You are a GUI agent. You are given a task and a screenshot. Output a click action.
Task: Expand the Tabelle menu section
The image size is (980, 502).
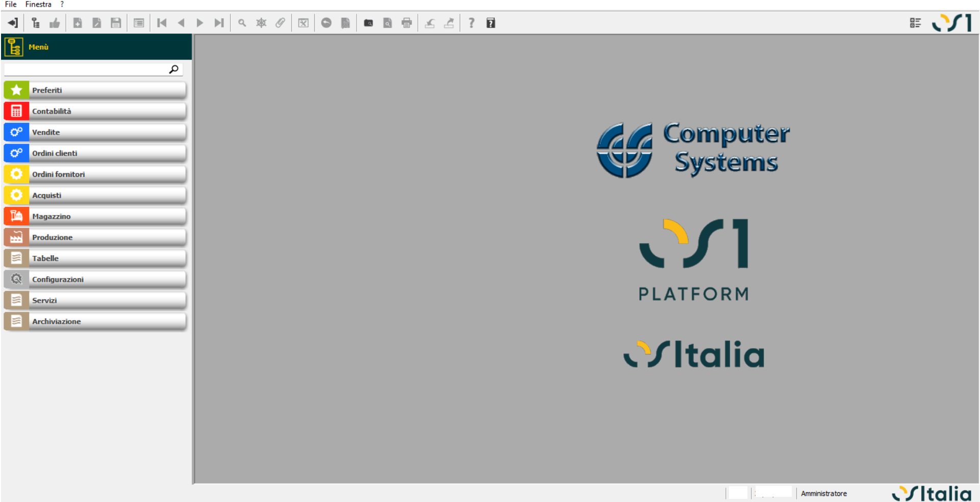click(x=95, y=258)
